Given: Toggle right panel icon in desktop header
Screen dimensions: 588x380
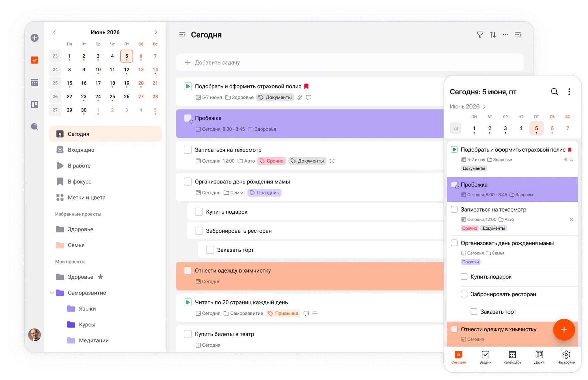Looking at the screenshot, I should [518, 35].
